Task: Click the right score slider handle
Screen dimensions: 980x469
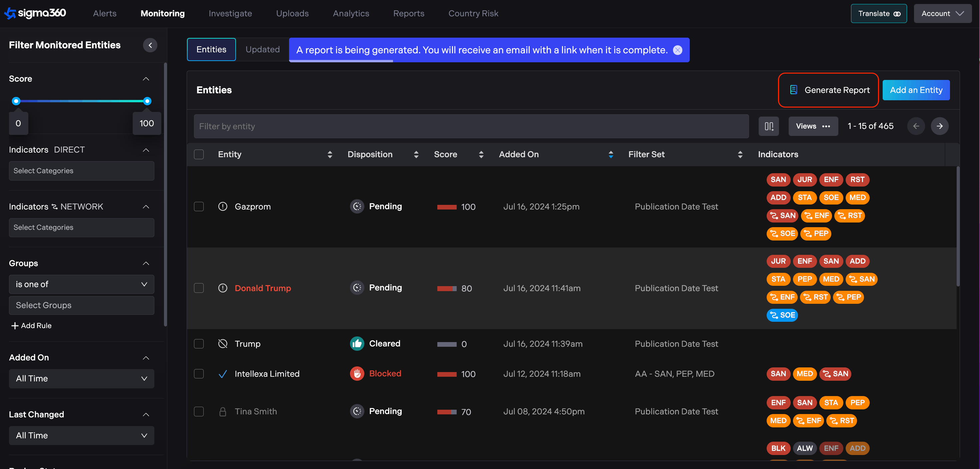Action: click(147, 101)
